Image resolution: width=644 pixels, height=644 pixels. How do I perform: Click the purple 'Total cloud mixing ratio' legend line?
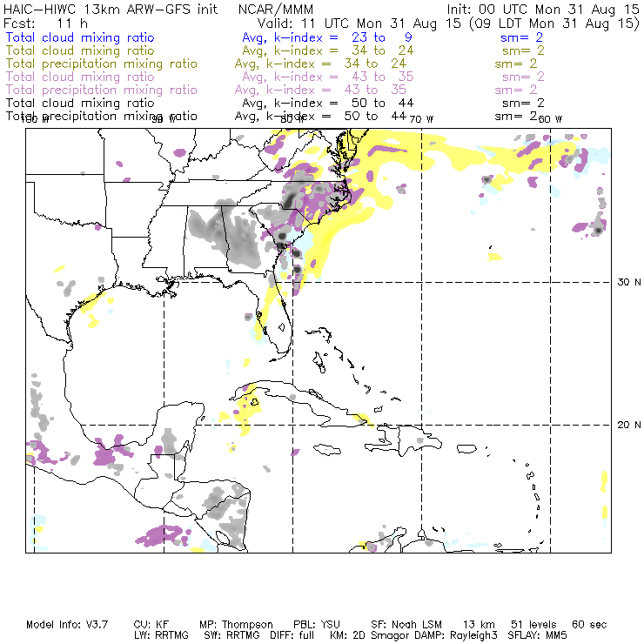pos(80,77)
